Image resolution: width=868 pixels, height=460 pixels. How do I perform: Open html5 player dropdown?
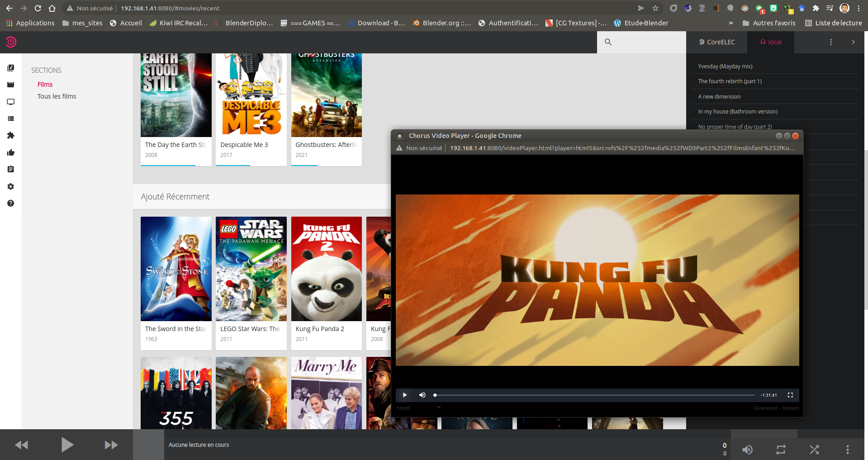(x=419, y=408)
